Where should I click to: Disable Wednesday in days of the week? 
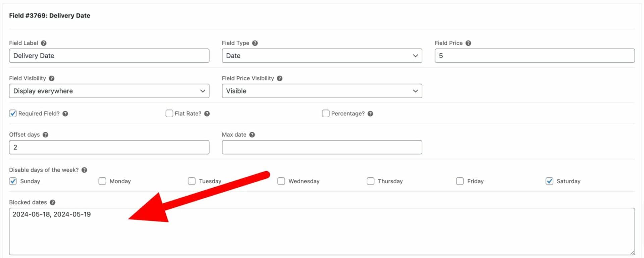click(x=281, y=181)
